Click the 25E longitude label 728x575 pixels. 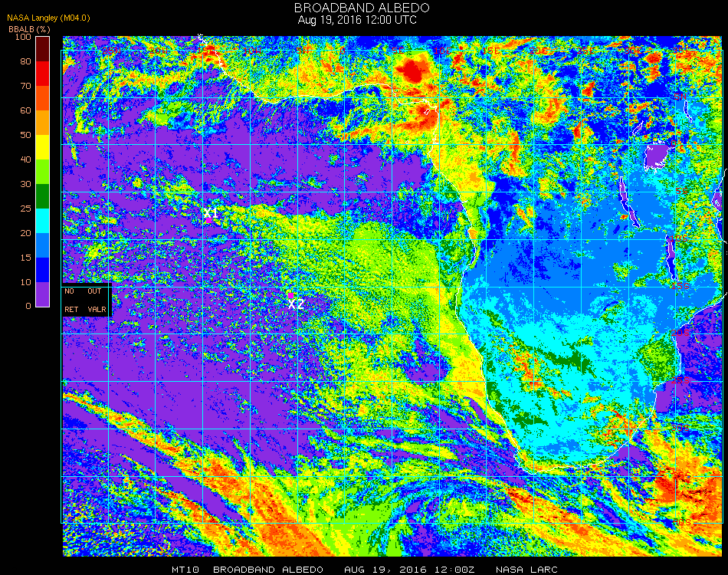click(x=587, y=51)
